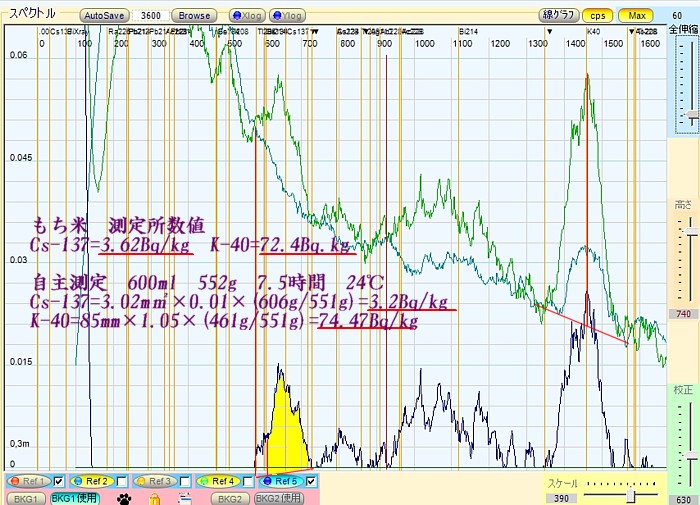Viewport: 700px width, 505px height.
Task: Select the Ref 5 reference button
Action: coord(281,482)
